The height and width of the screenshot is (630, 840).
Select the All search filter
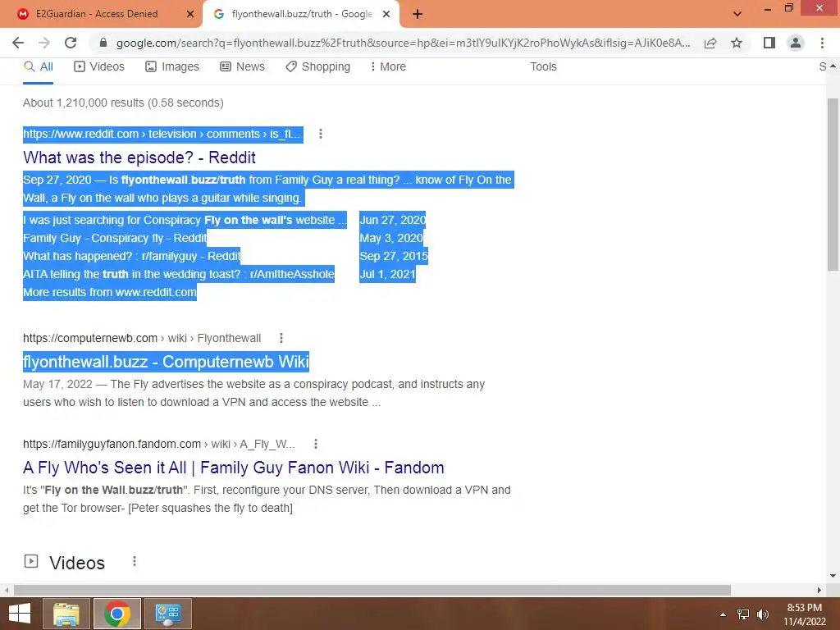[x=39, y=66]
